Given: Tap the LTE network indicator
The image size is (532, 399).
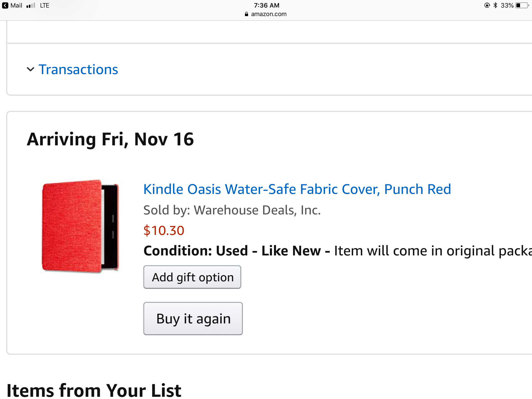Looking at the screenshot, I should tap(45, 5).
